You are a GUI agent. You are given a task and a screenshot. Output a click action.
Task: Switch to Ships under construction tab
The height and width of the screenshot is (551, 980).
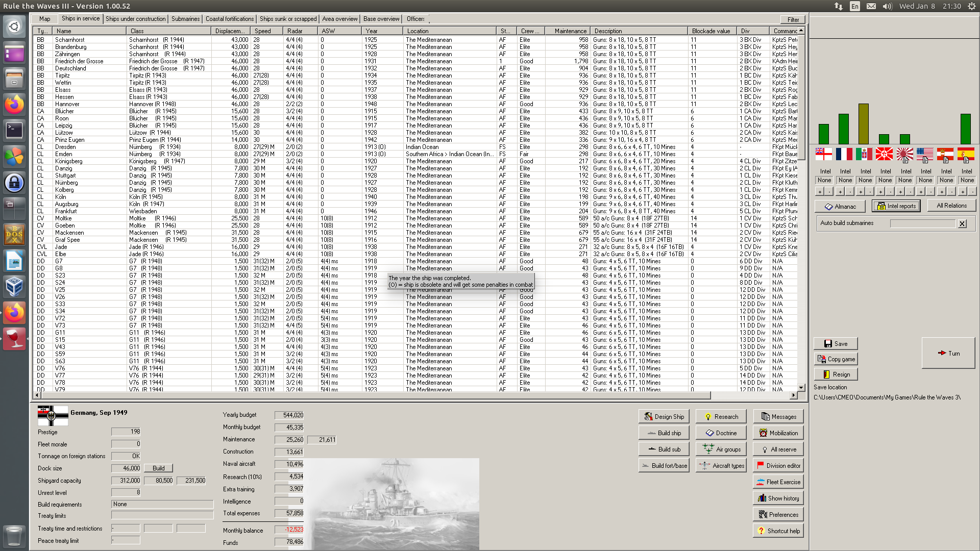(x=136, y=19)
